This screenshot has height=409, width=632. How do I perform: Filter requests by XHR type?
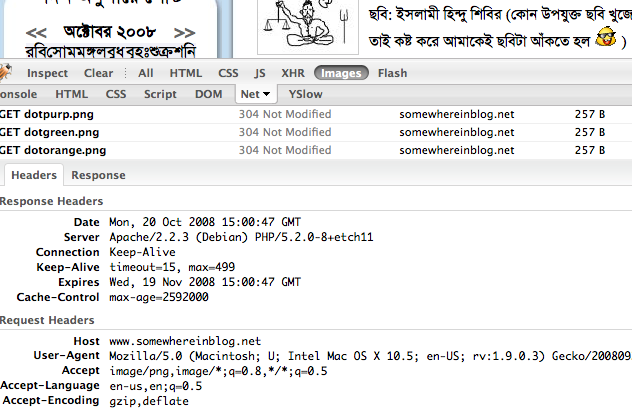click(293, 73)
